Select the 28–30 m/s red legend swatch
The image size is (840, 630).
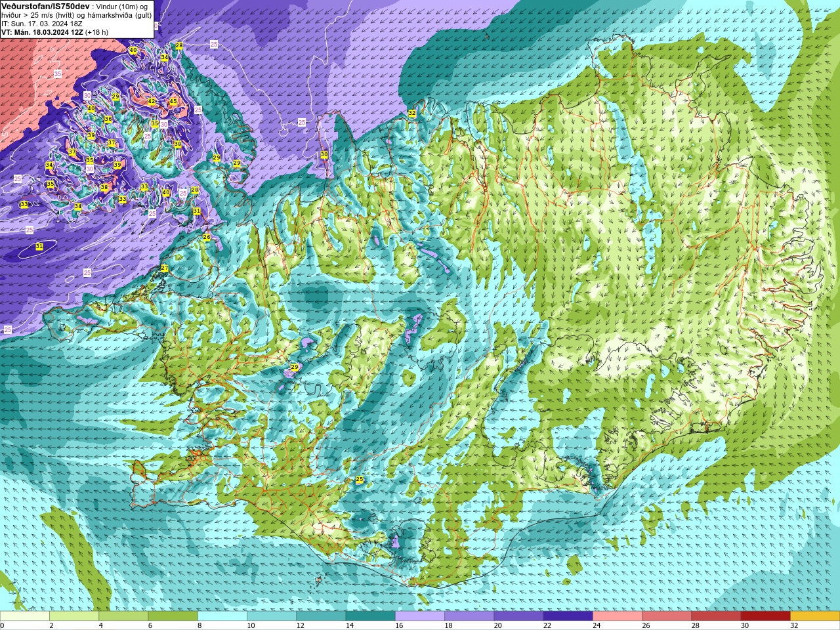(716, 616)
